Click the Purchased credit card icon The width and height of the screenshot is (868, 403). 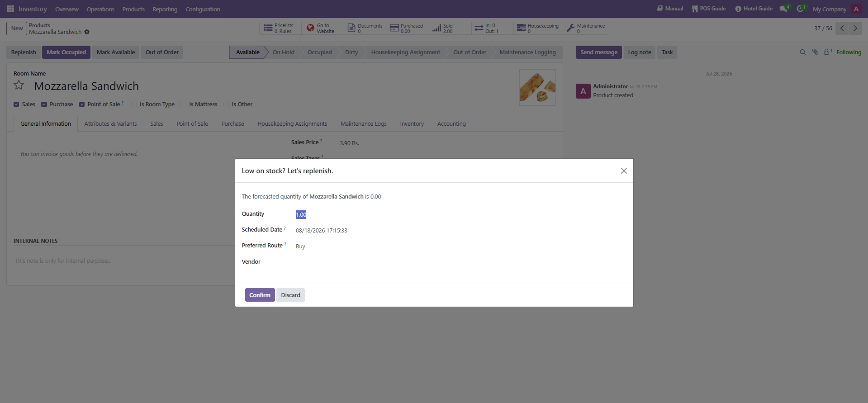click(394, 28)
